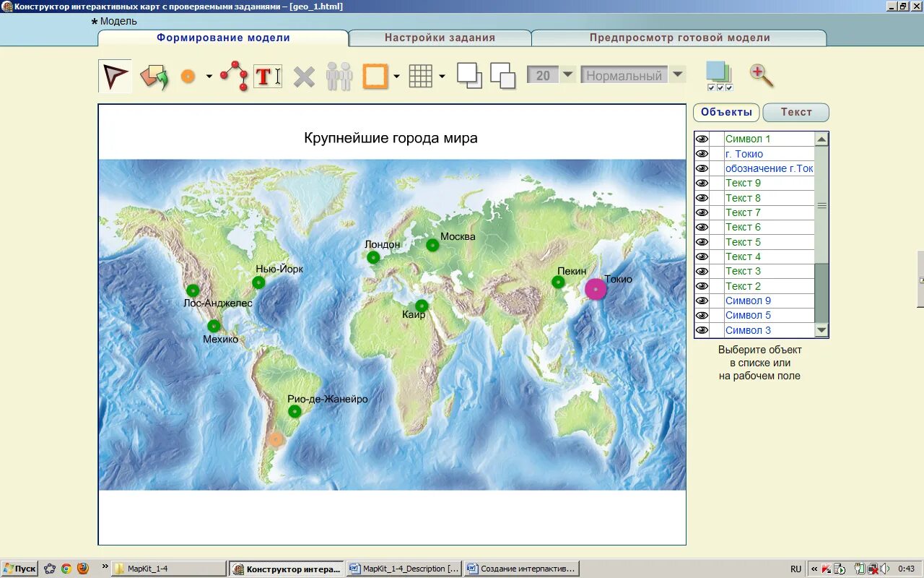Click the right-edge side panel expander
924x578 pixels.
coord(920,279)
